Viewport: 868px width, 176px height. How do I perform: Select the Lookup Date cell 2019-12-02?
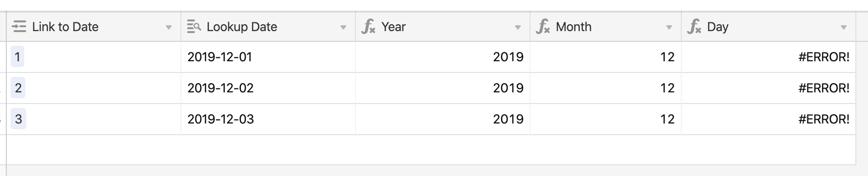click(268, 88)
